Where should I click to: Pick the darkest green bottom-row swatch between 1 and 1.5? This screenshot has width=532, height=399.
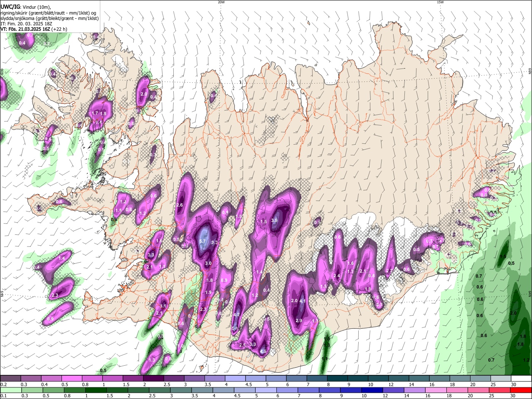coord(96,390)
